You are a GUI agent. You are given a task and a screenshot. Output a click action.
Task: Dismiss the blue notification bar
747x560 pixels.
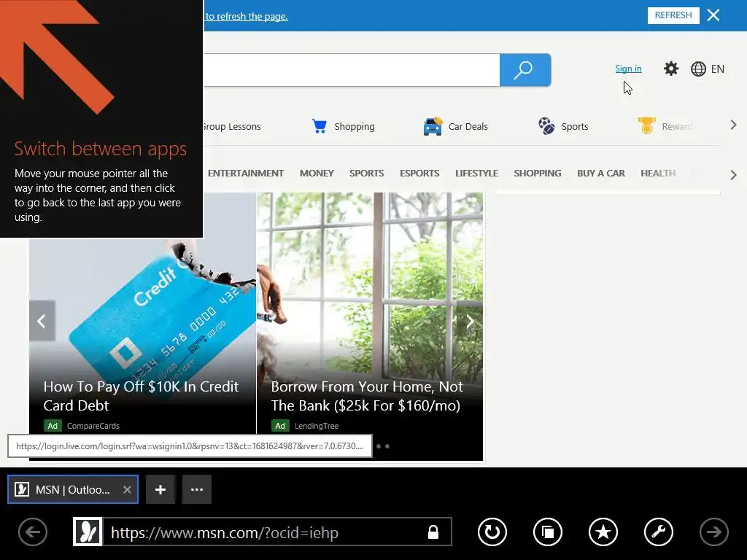713,15
